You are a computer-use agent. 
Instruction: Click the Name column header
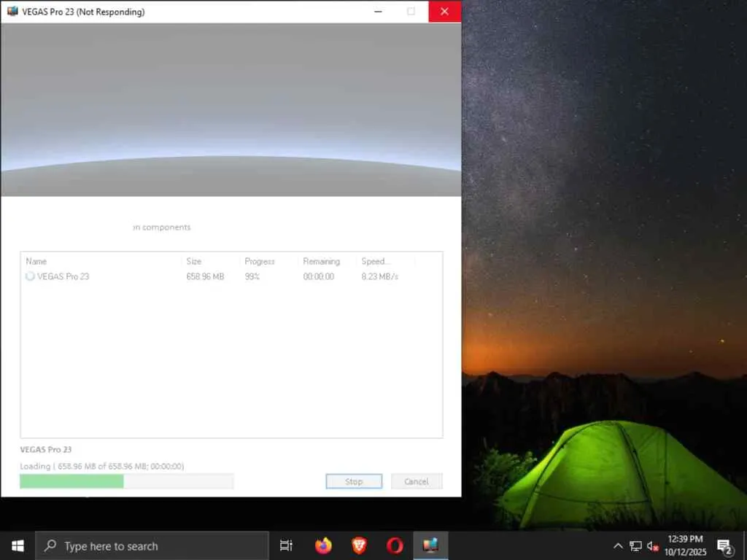coord(36,261)
